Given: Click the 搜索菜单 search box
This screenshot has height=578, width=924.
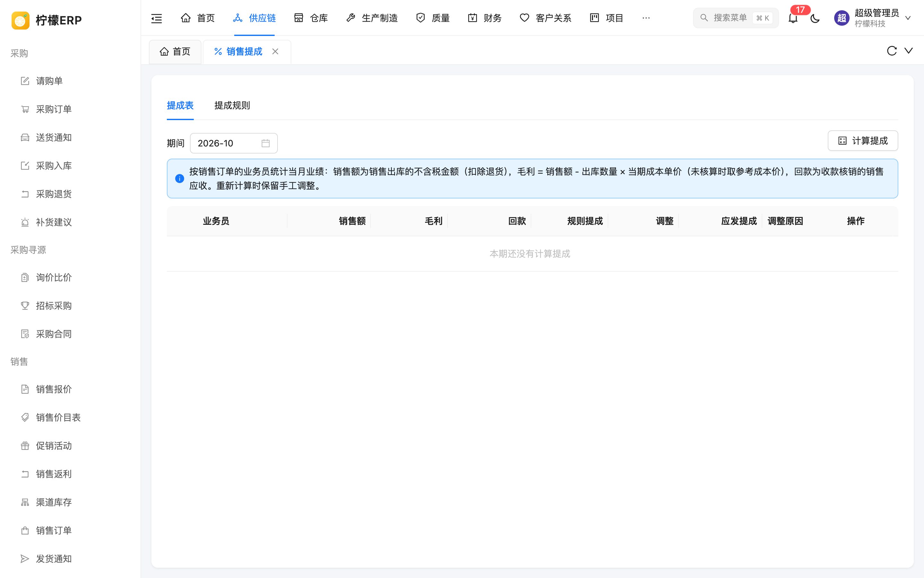Looking at the screenshot, I should tap(736, 18).
